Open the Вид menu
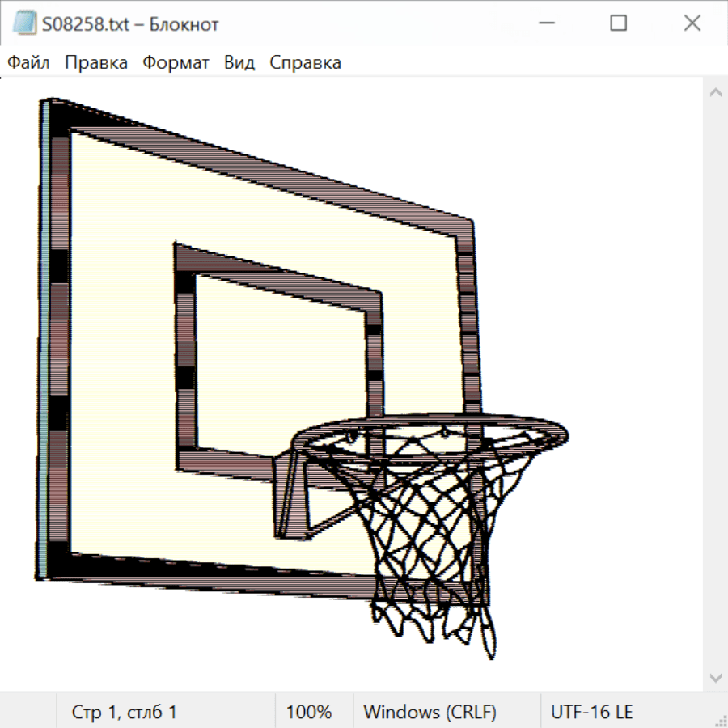Screen dimensions: 728x728 click(x=239, y=62)
